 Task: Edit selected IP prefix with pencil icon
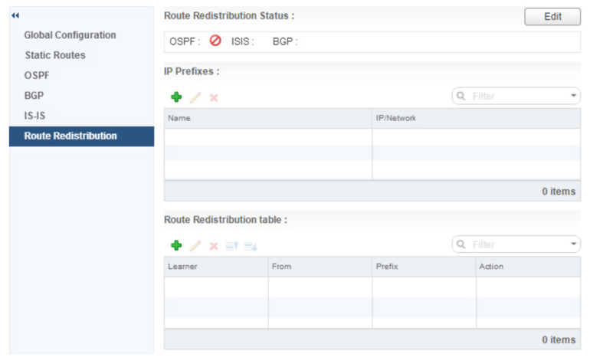195,97
